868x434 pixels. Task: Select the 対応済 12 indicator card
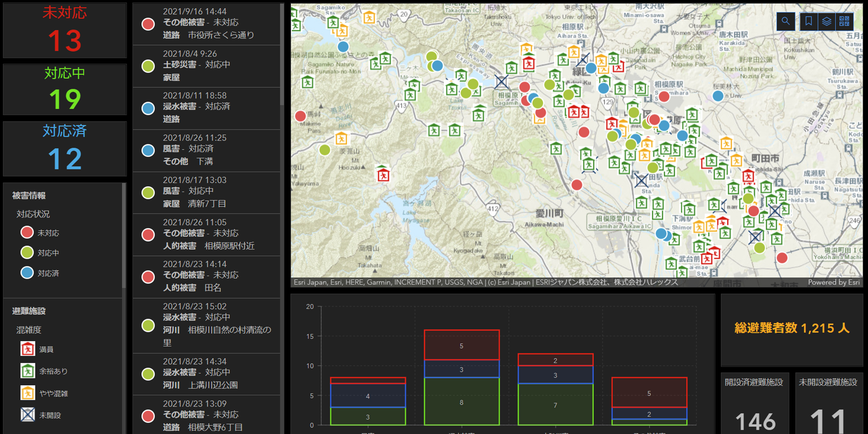coord(65,149)
